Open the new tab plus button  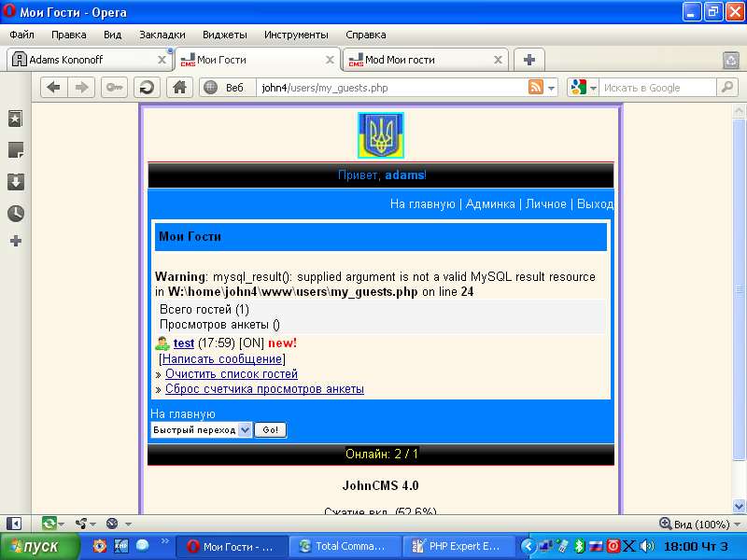[529, 60]
